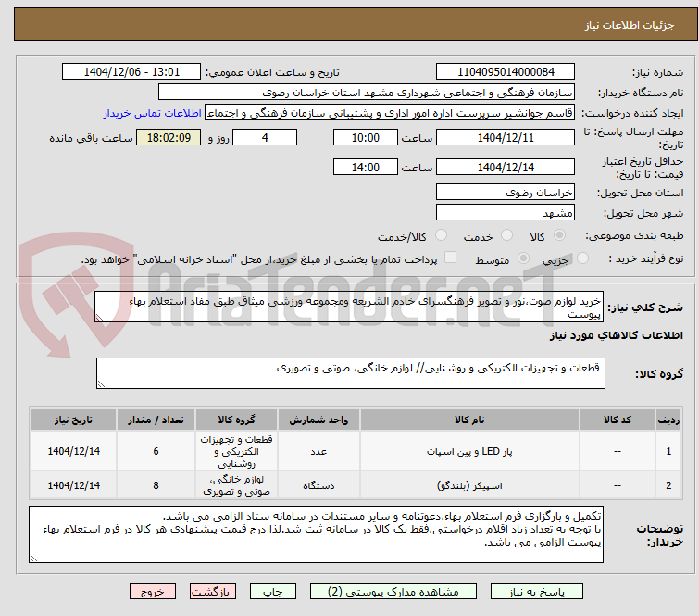699x616 pixels.
Task: Click the delivery city field مشهد
Action: (506, 212)
